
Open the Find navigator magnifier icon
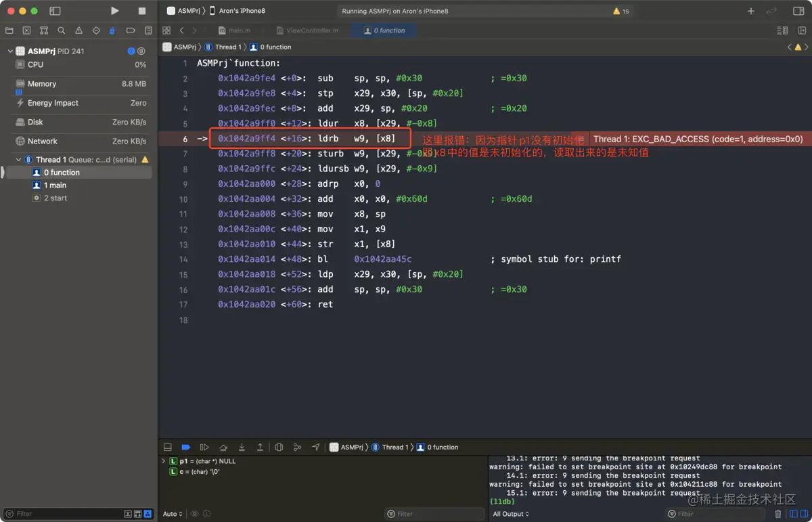click(x=62, y=30)
